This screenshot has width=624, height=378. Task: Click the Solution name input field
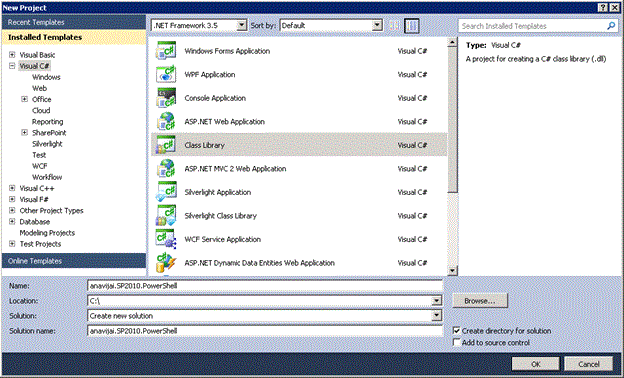click(265, 331)
